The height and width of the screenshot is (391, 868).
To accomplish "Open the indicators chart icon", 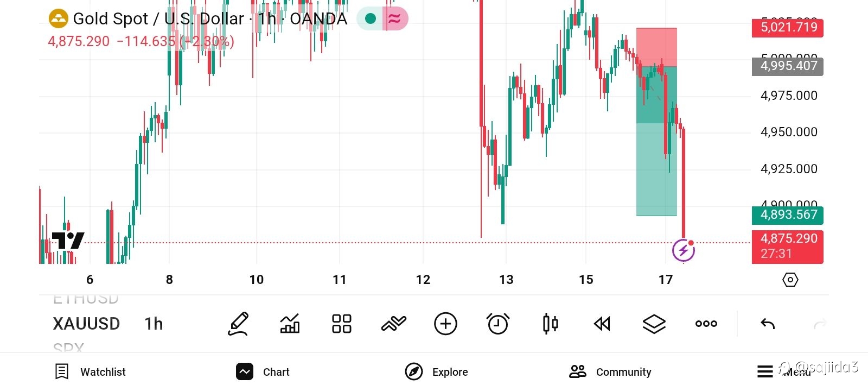I will (290, 324).
